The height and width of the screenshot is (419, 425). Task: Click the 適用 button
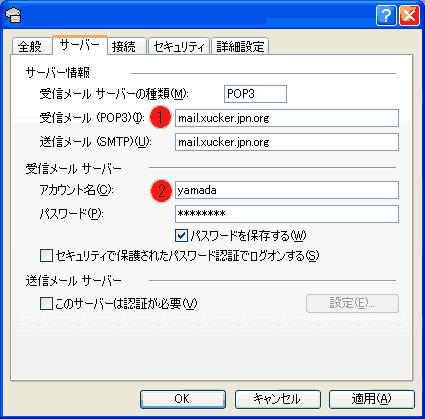click(x=372, y=399)
